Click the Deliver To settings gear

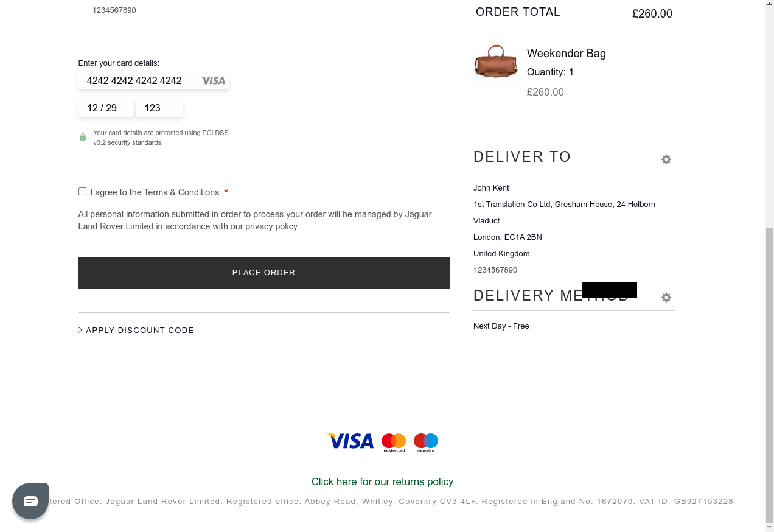pos(666,159)
